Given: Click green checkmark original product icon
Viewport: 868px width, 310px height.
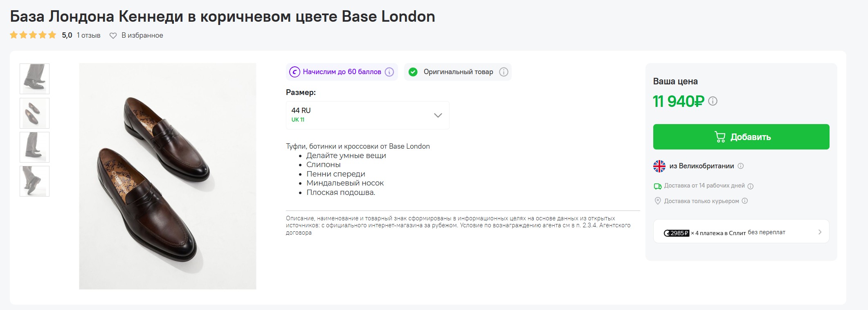Looking at the screenshot, I should (413, 72).
